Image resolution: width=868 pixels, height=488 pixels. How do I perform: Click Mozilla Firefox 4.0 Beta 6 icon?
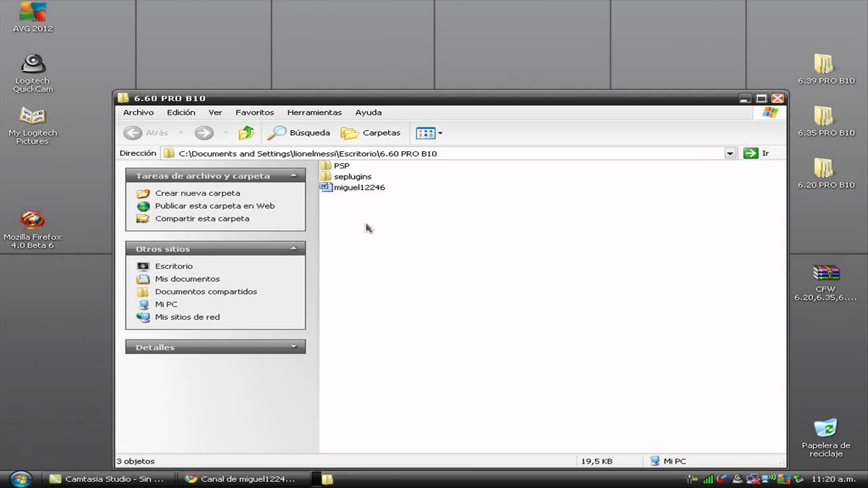tap(33, 229)
